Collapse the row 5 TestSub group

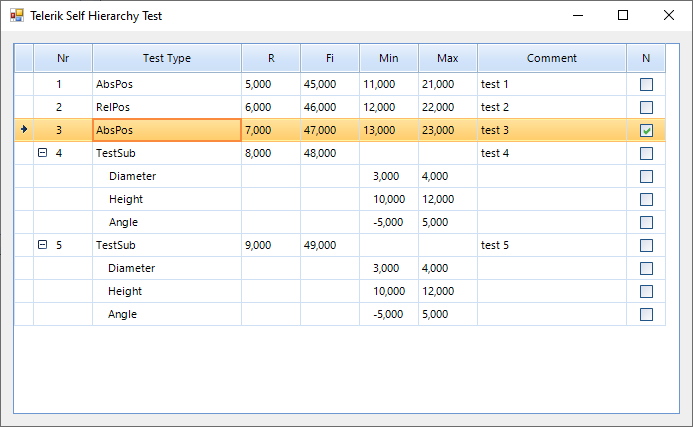pyautogui.click(x=42, y=245)
